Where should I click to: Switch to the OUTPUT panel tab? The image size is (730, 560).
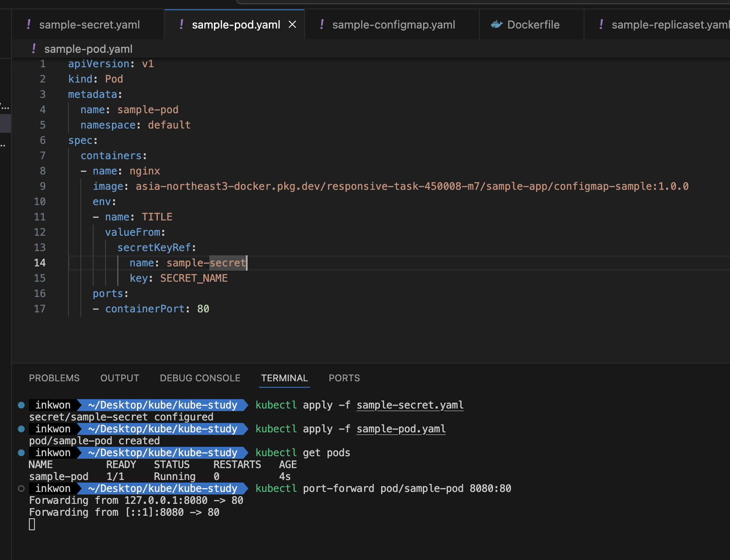(120, 378)
